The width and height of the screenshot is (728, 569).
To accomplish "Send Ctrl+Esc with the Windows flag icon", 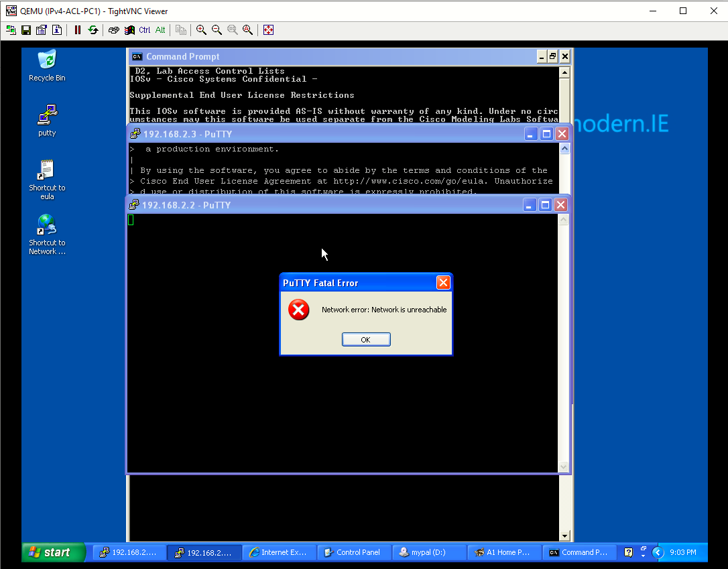I will pyautogui.click(x=129, y=30).
